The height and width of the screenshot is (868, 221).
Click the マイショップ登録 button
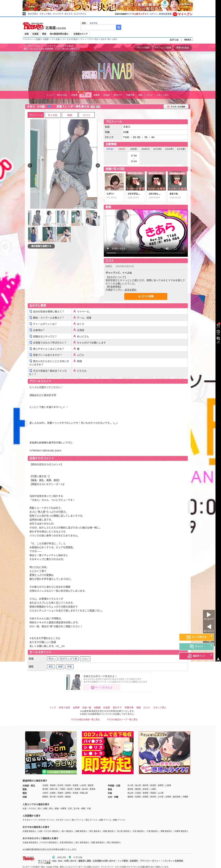(162, 48)
